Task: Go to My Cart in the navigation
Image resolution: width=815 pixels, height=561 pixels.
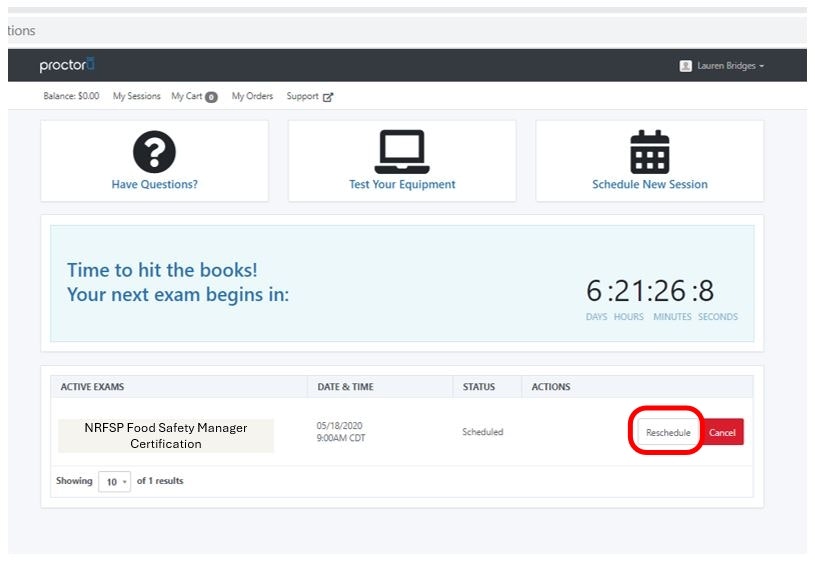Action: (x=186, y=97)
